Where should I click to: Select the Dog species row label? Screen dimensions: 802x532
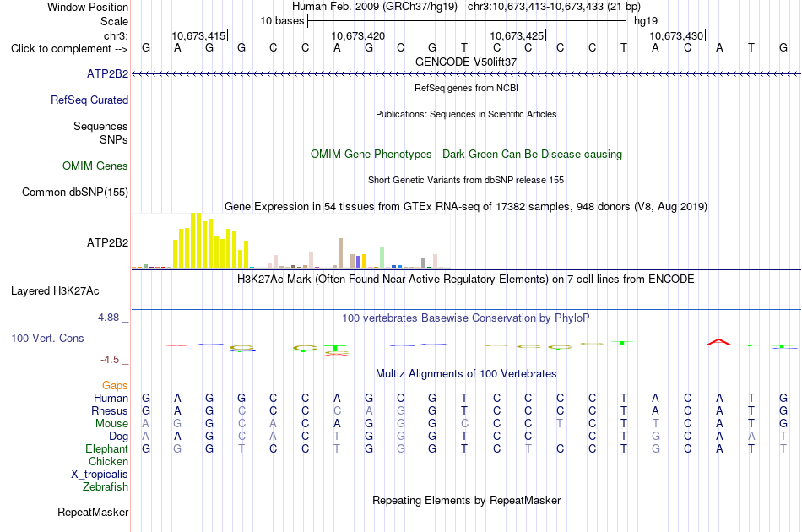coord(119,437)
